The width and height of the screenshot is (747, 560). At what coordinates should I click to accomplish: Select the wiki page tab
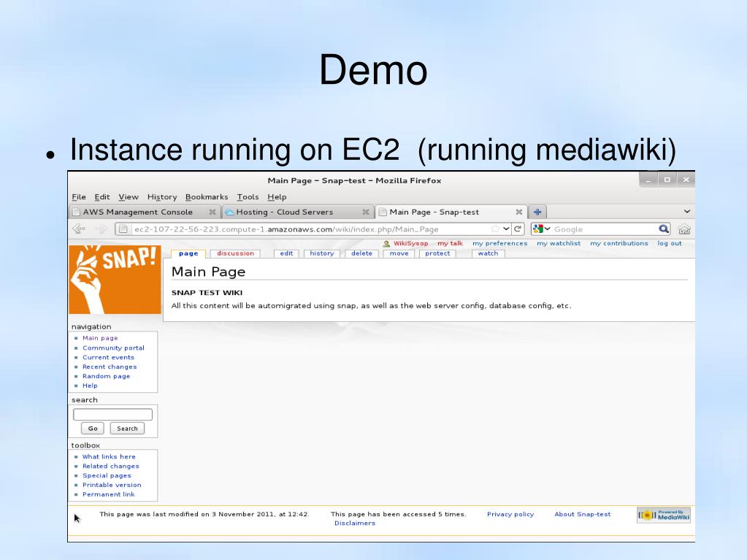pyautogui.click(x=188, y=253)
